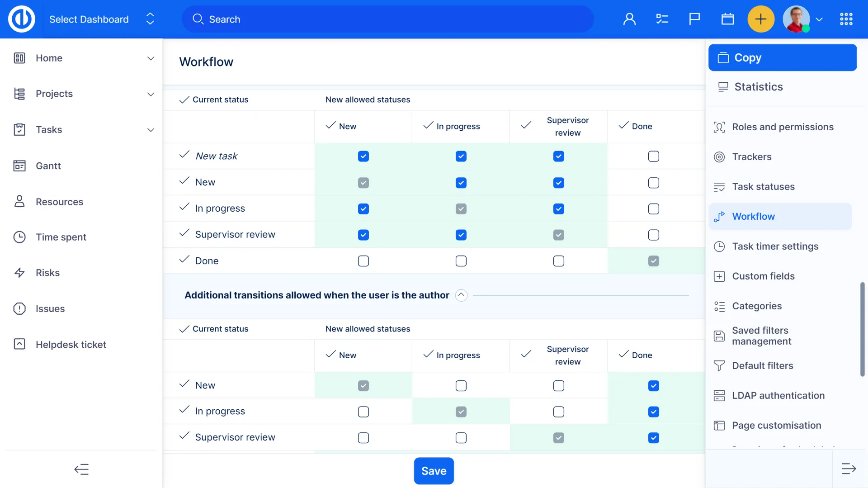Click the flag icon in header
The image size is (868, 488).
coord(694,19)
